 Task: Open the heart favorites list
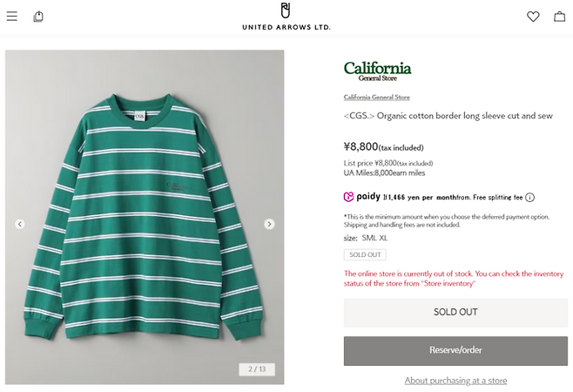[533, 17]
